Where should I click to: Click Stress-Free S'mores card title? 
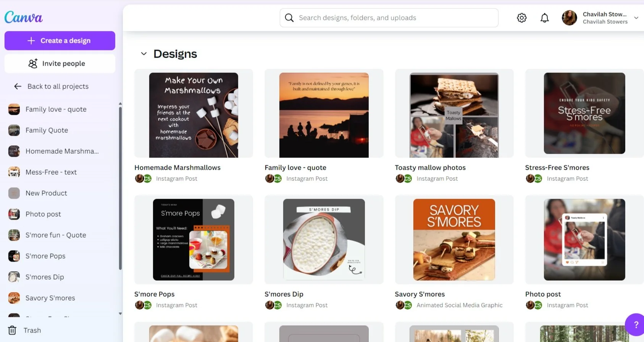[x=557, y=167]
